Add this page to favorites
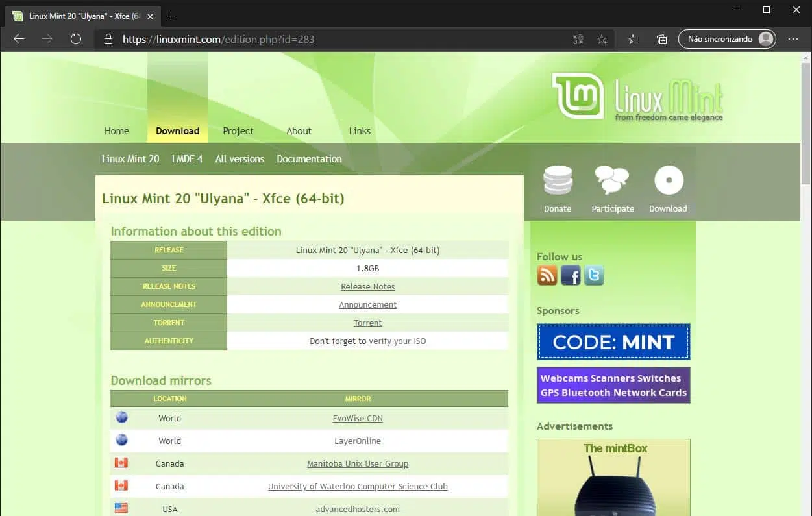Viewport: 812px width, 516px height. 602,39
